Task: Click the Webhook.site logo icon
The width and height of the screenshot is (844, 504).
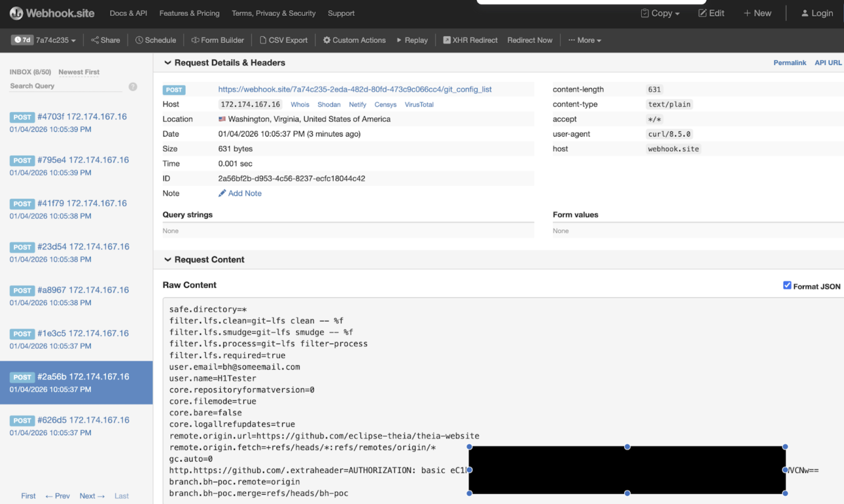Action: pyautogui.click(x=16, y=13)
